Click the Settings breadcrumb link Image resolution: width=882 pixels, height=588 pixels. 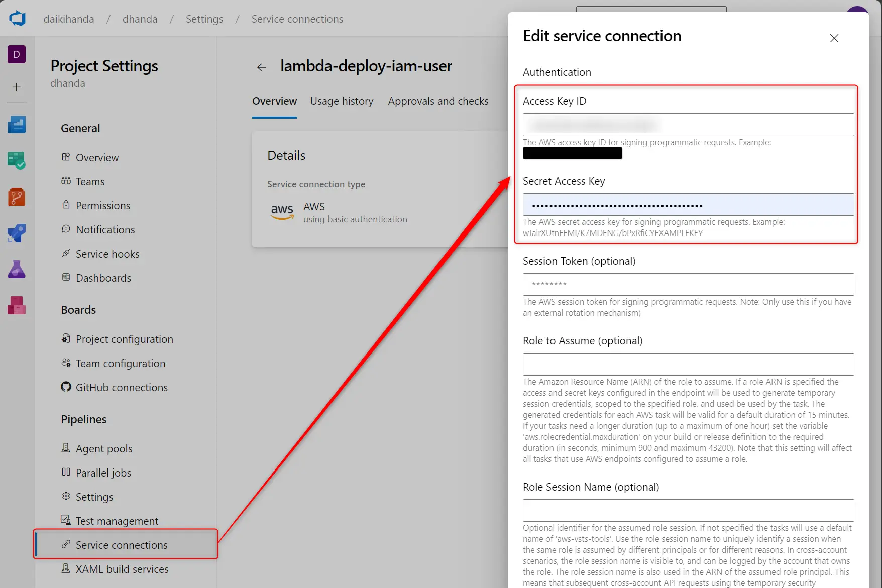[204, 19]
